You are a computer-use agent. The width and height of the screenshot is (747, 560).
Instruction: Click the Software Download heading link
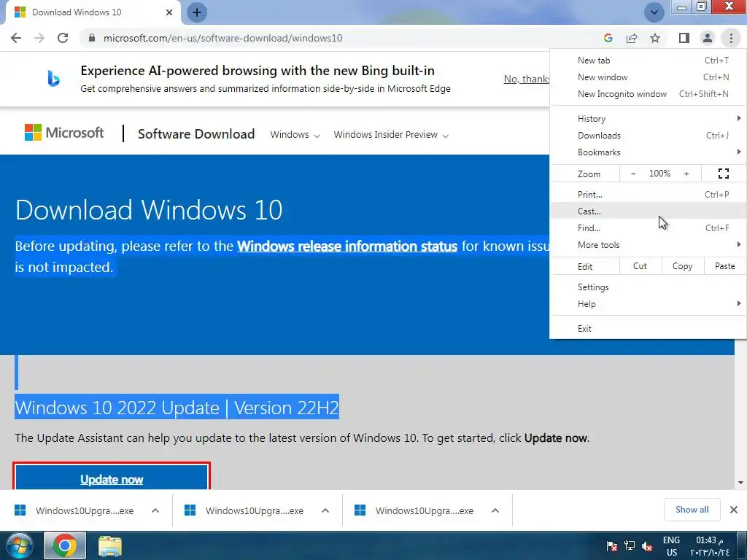tap(196, 134)
